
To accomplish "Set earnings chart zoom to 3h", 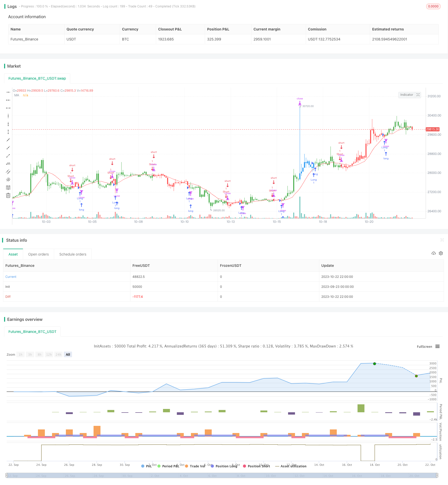I will [x=30, y=355].
